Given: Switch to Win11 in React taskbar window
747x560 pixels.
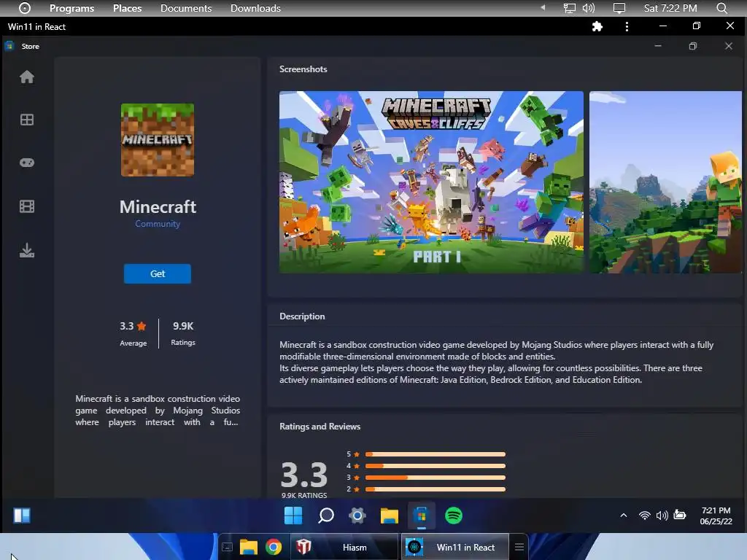Looking at the screenshot, I should [454, 547].
